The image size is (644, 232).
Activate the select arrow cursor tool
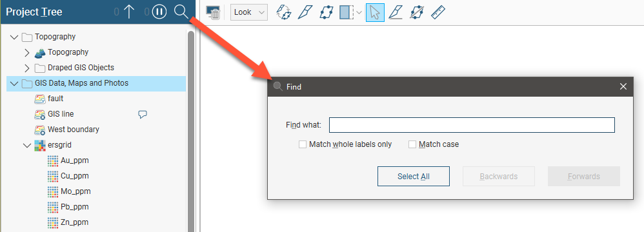(x=375, y=12)
